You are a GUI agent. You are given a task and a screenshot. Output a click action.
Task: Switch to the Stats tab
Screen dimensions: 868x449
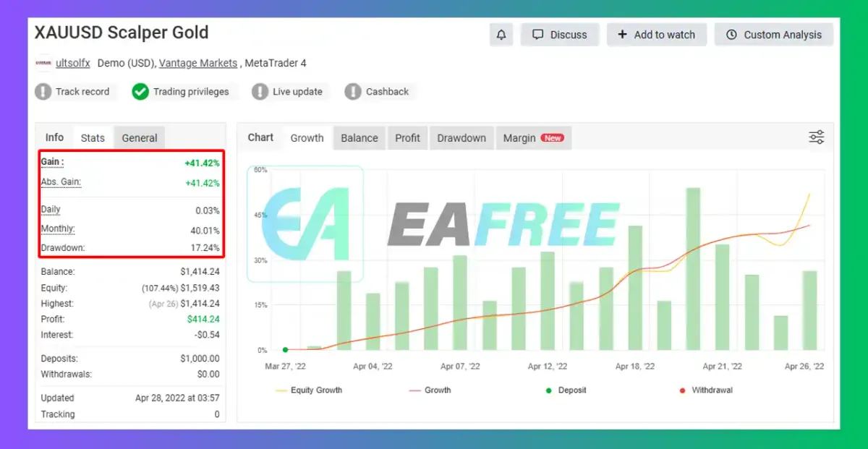click(93, 137)
